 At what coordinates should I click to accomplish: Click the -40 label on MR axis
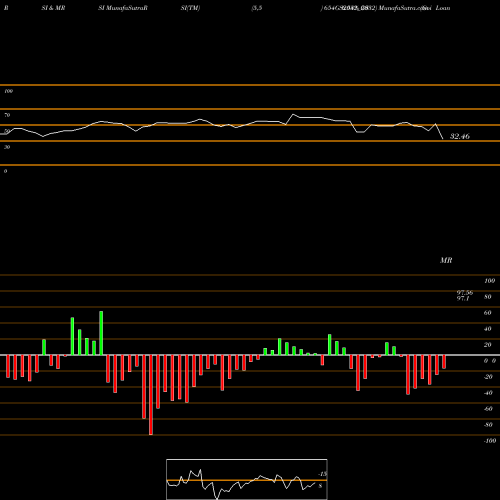pos(488,393)
